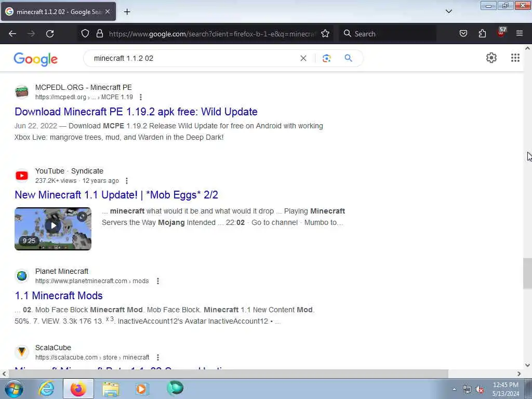Show site security padlock info

(x=99, y=33)
